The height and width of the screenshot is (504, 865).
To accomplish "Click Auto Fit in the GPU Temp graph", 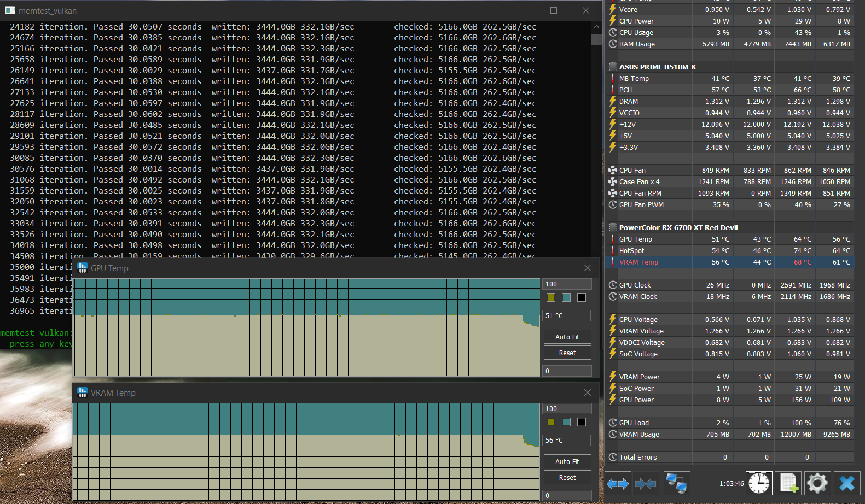I will pos(567,337).
